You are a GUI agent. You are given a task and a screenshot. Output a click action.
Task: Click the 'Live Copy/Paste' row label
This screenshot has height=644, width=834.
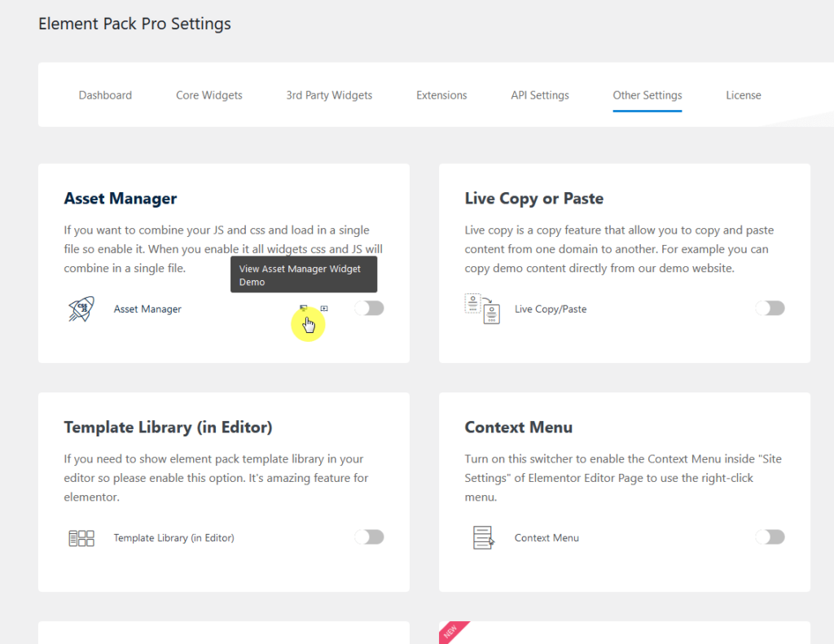click(551, 309)
